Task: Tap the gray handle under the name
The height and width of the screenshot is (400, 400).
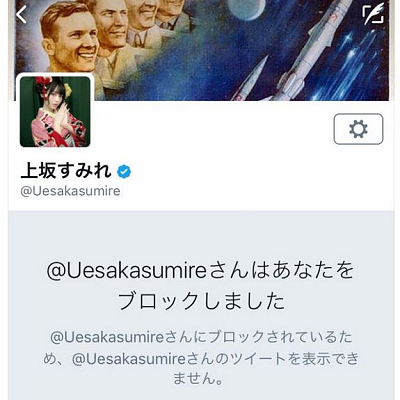Action: (x=70, y=191)
